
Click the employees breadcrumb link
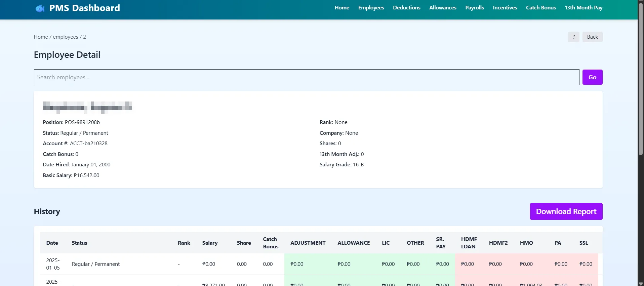66,37
